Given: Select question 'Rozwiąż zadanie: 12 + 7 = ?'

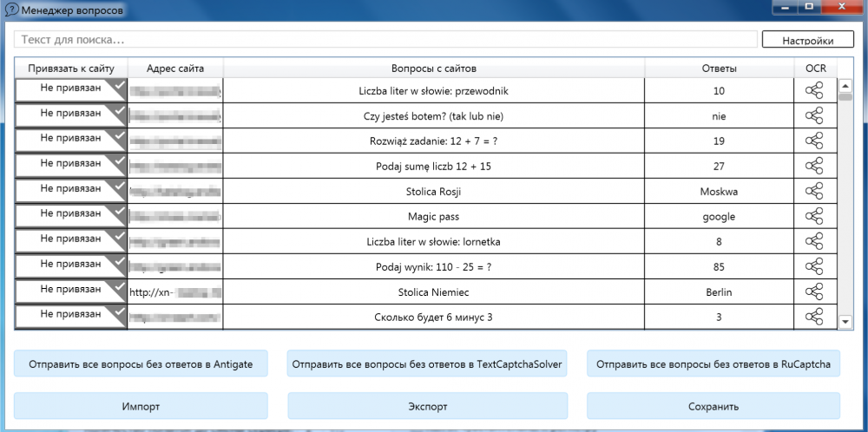Looking at the screenshot, I should click(x=433, y=141).
